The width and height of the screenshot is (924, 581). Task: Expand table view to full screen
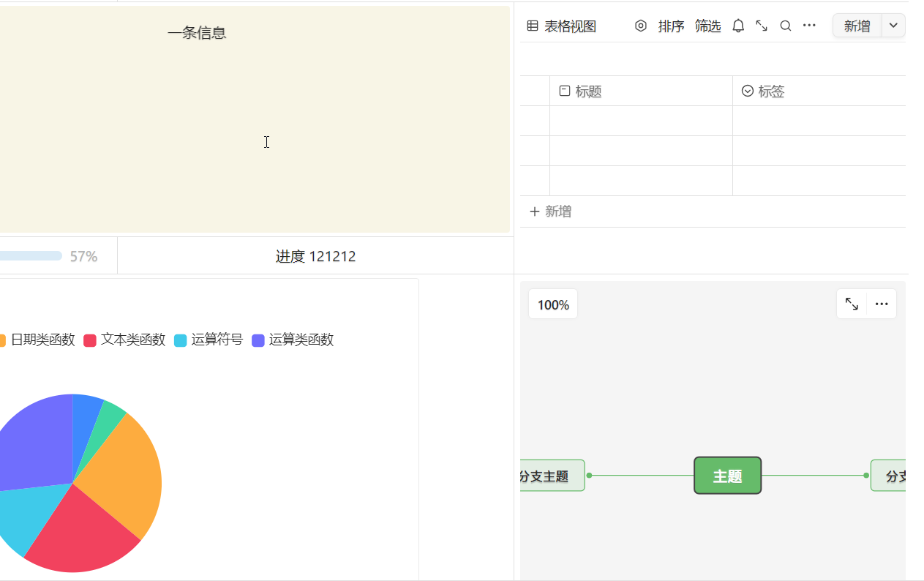pyautogui.click(x=762, y=26)
